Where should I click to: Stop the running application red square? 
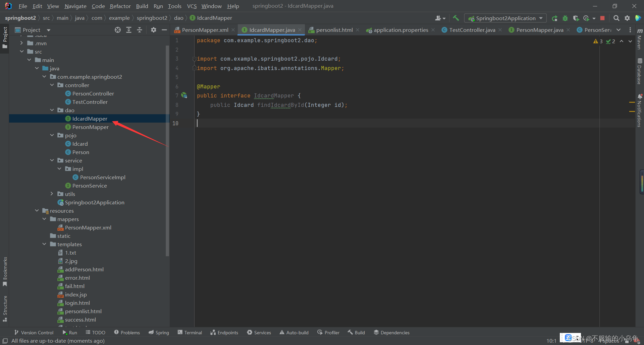pos(602,18)
